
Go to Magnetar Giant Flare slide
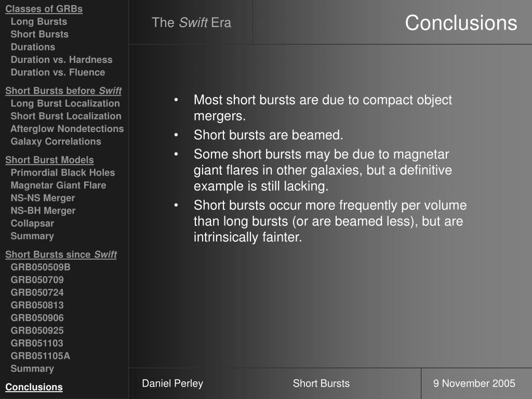tap(58, 185)
